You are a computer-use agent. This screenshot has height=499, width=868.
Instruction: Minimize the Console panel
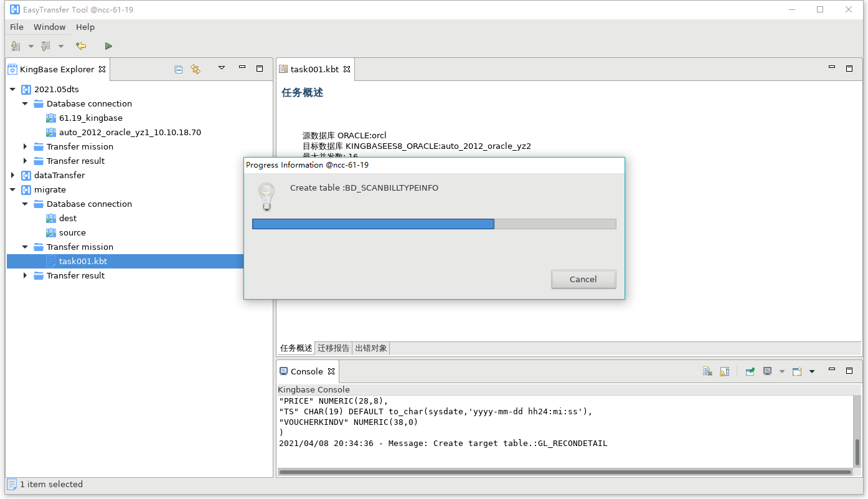click(x=831, y=370)
